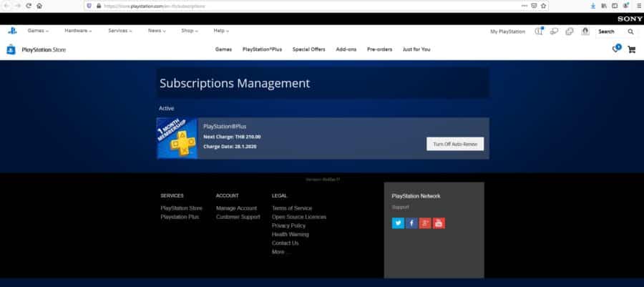Click the PlayStation Plus membership thumbnail
The height and width of the screenshot is (287, 644).
(x=177, y=138)
